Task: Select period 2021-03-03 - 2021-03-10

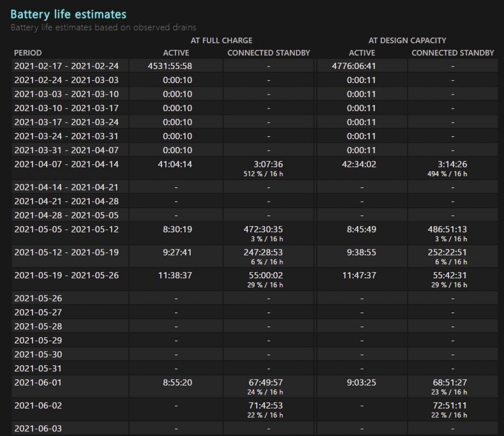Action: click(66, 94)
